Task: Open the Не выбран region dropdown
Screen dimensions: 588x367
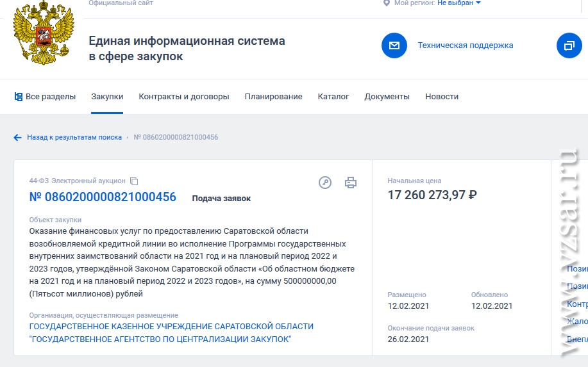Action: click(x=458, y=3)
